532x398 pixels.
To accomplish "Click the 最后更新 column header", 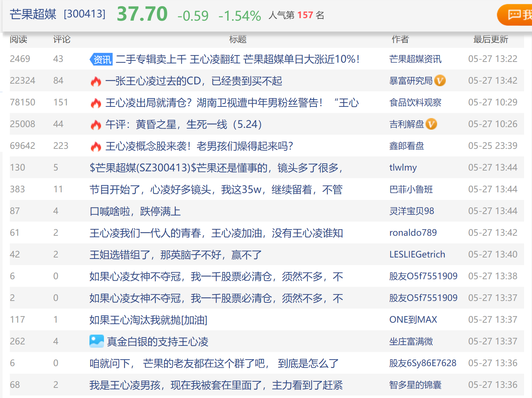I will [491, 39].
